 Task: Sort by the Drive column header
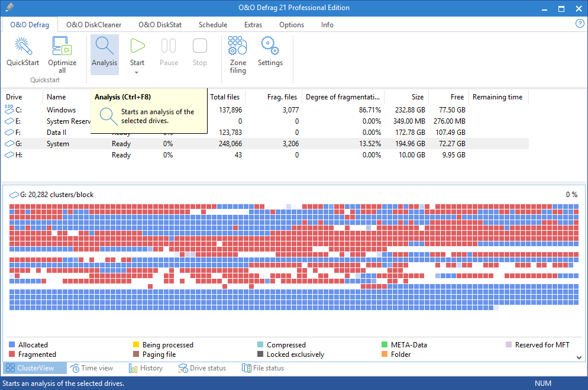[x=22, y=96]
